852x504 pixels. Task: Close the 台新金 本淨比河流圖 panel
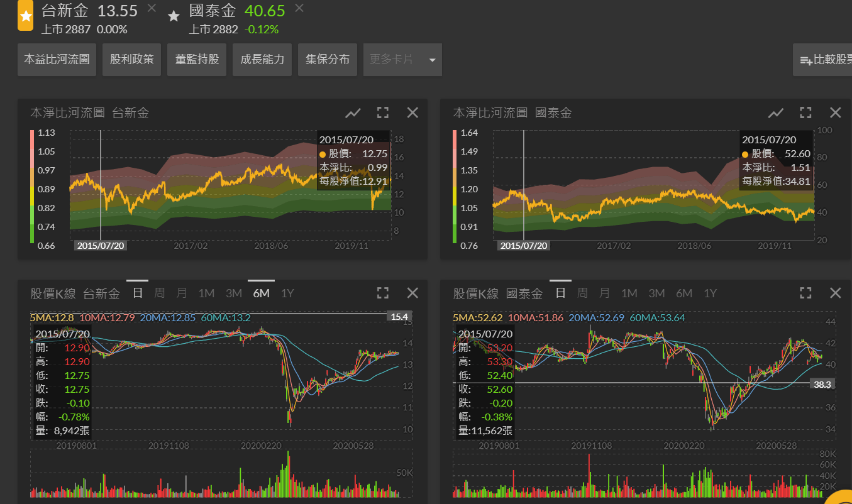(412, 112)
